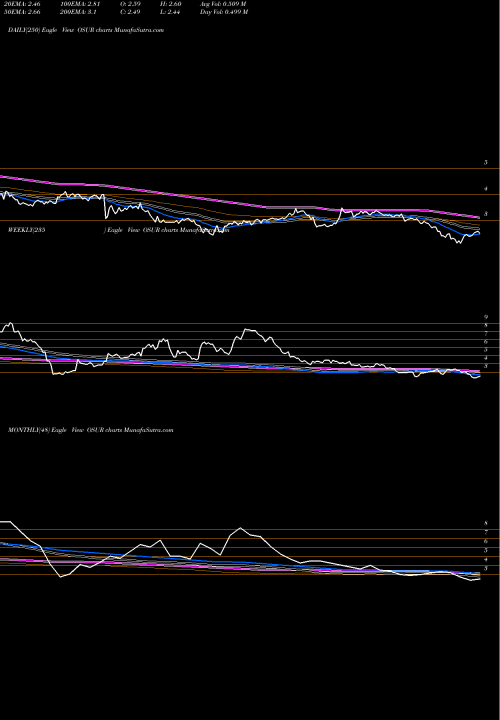Click the monthly chart axis label 8
The image size is (500, 720).
(485, 523)
